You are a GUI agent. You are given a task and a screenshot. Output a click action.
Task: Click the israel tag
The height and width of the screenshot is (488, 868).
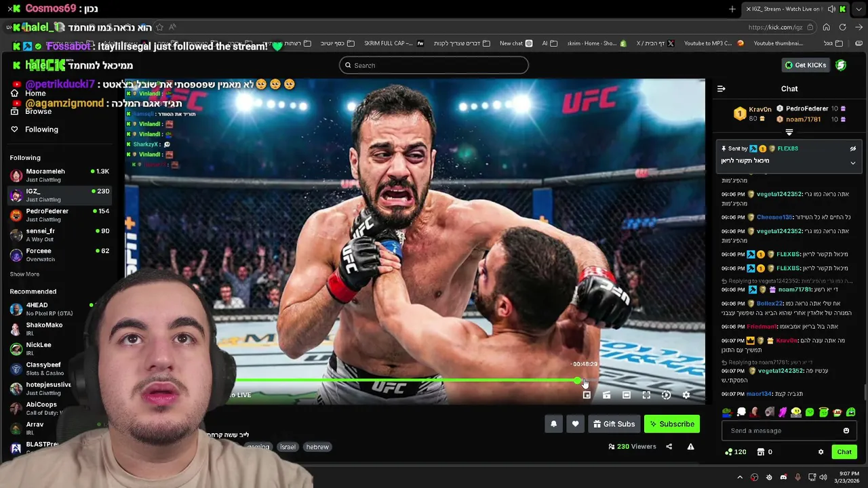[x=288, y=447]
